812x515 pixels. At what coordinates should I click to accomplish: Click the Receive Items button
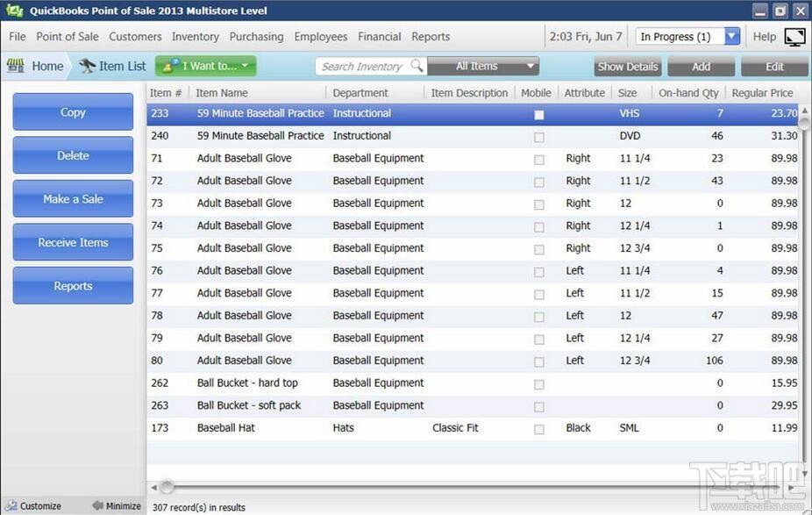(73, 242)
